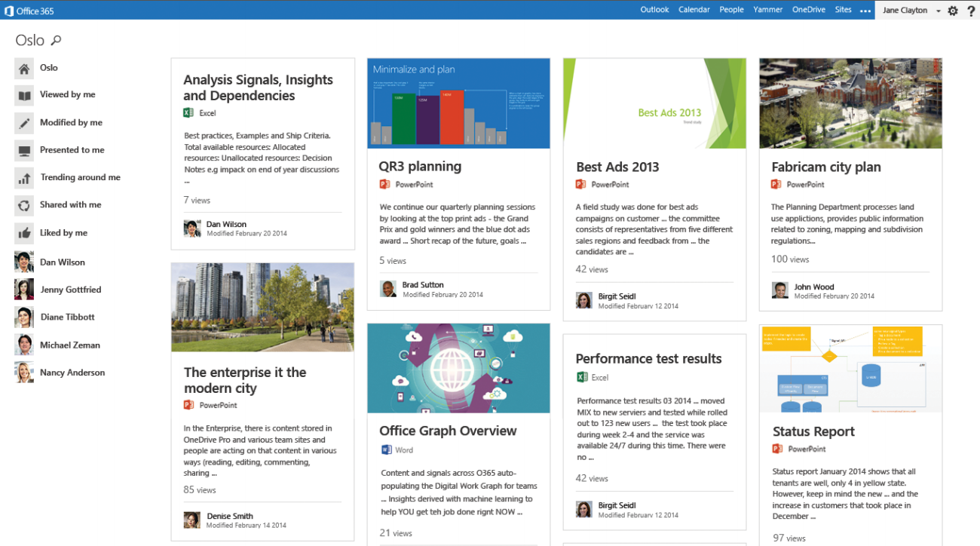The image size is (980, 546).
Task: Click the 5 views count on QR3 planning card
Action: pyautogui.click(x=393, y=260)
